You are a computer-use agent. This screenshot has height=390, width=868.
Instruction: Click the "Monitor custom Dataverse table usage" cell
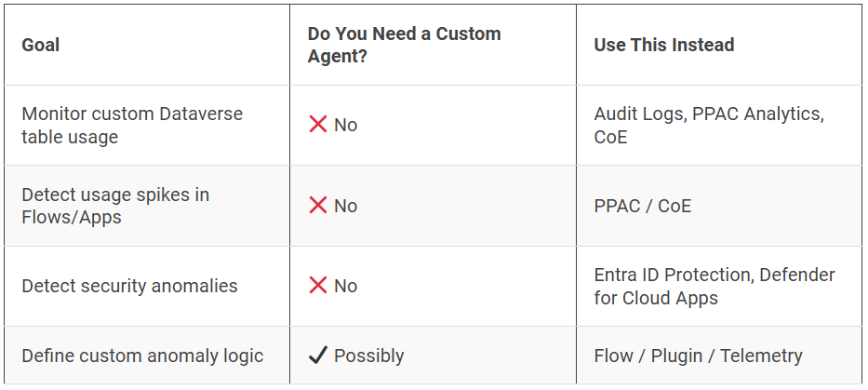point(132,125)
